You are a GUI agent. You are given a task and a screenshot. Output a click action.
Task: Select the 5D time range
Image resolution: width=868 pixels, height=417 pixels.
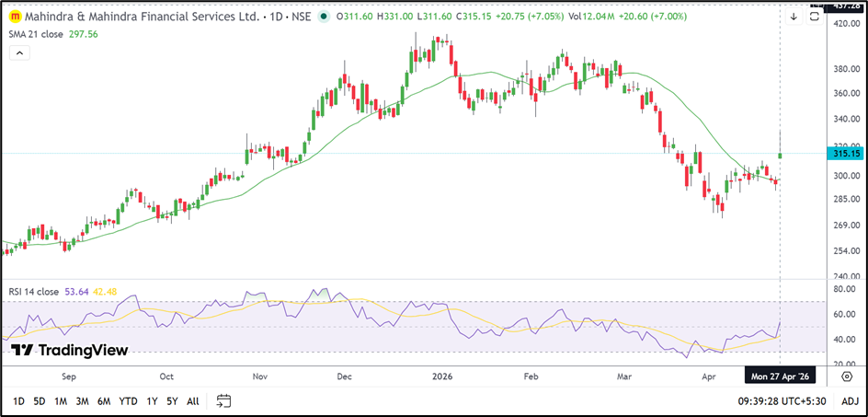click(x=39, y=400)
